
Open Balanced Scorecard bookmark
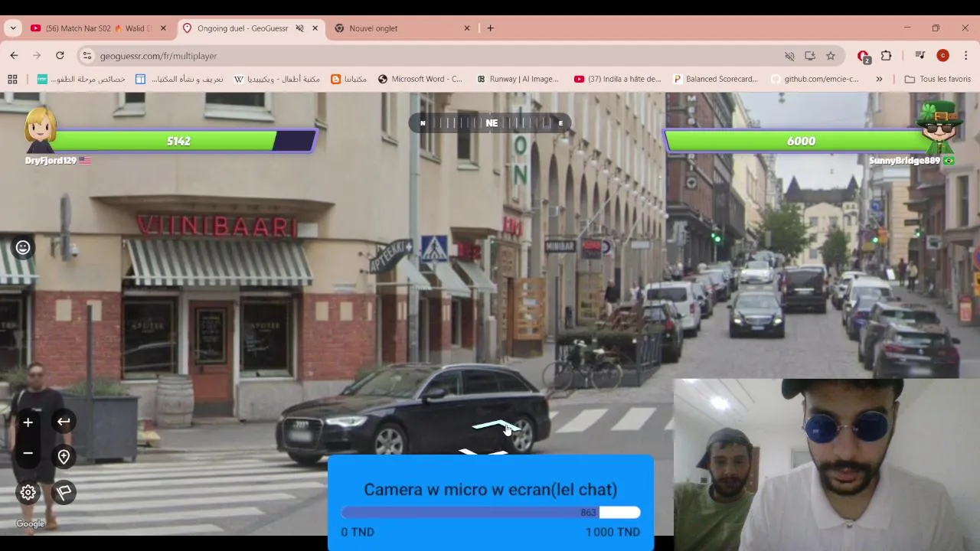715,79
